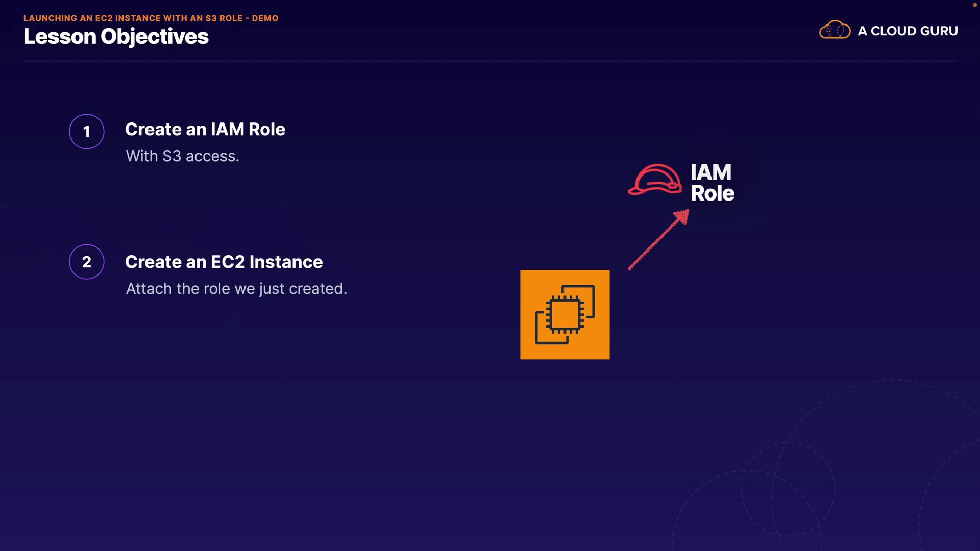
Task: Click the Role word under IAM label
Action: 712,194
